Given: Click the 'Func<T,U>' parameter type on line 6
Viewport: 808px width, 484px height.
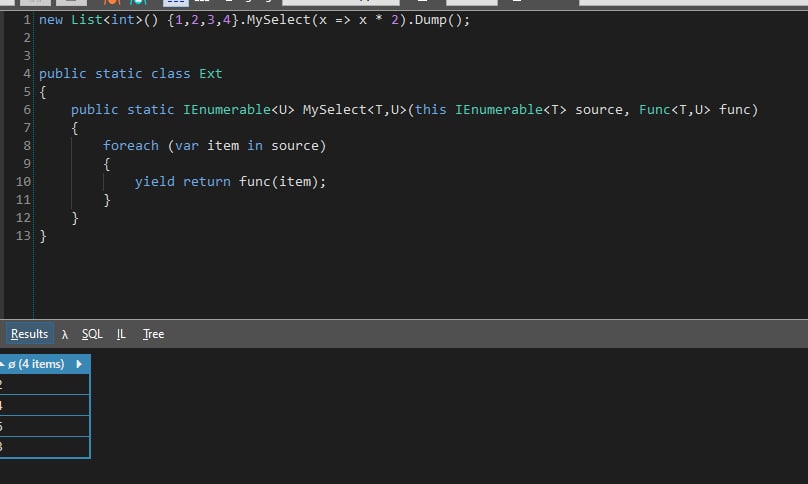Looking at the screenshot, I should (675, 110).
